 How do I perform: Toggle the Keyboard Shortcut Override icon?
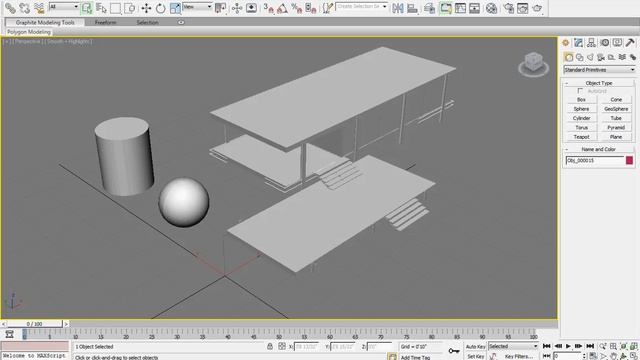[x=251, y=8]
